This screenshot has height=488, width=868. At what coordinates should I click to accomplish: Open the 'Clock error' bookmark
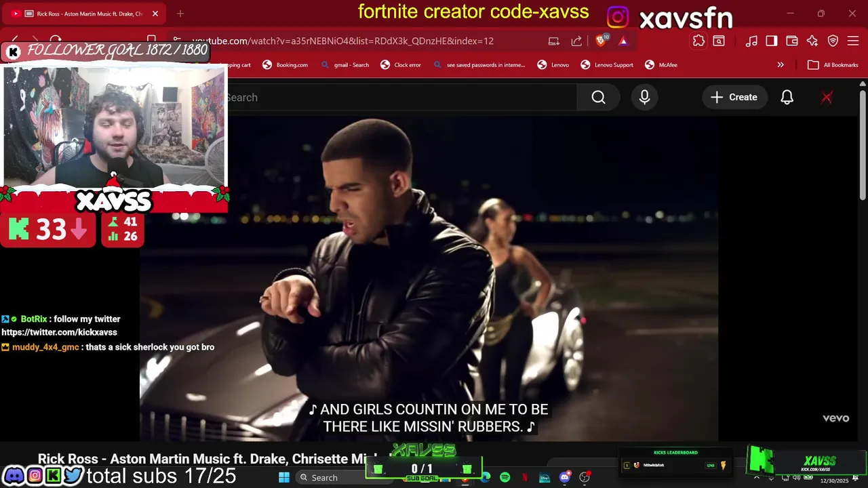coord(401,65)
